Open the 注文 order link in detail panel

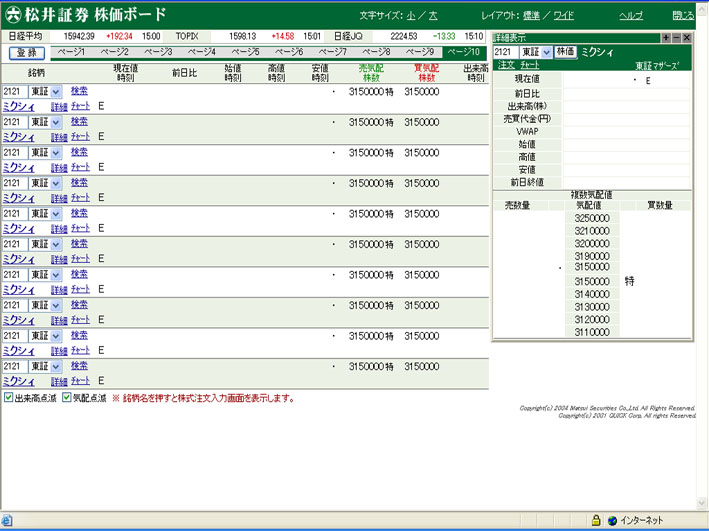[506, 65]
